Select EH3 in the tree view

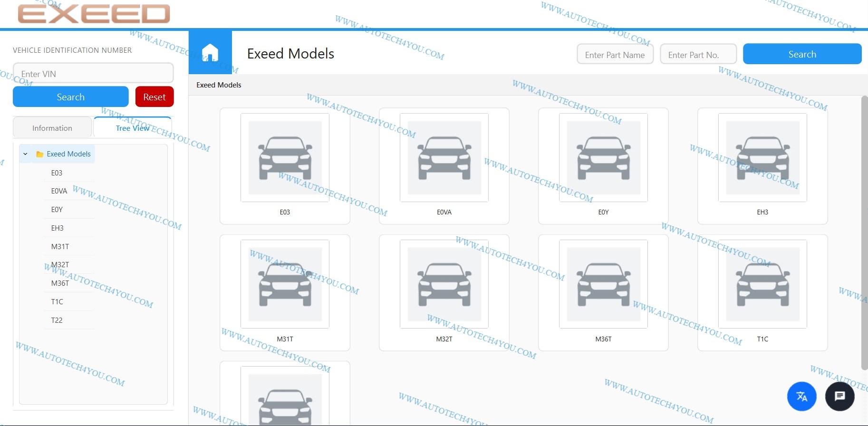pos(57,228)
